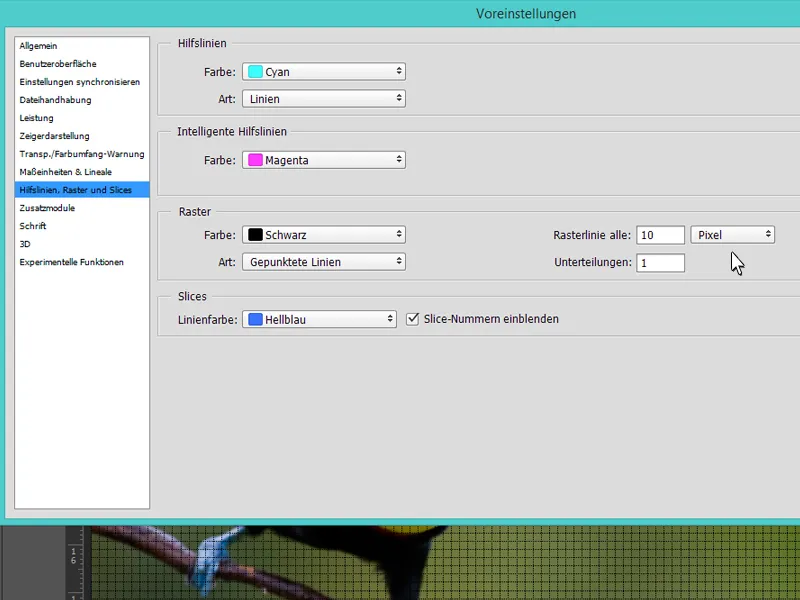
Task: Select the Dateihandhabung category
Action: click(55, 100)
